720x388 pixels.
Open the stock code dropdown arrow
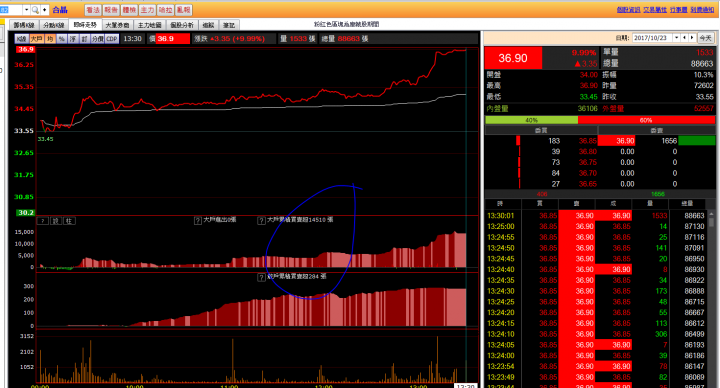[x=27, y=10]
